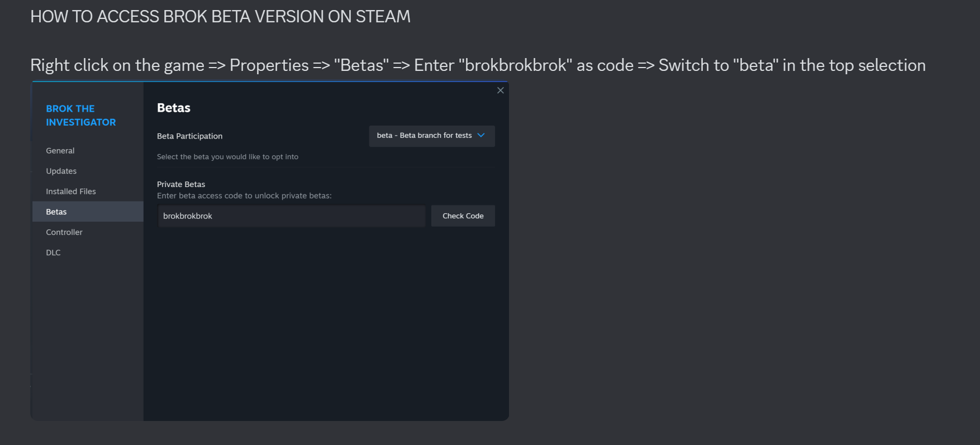Click the 'Select the beta' helper text
The image size is (980, 445).
pyautogui.click(x=227, y=157)
